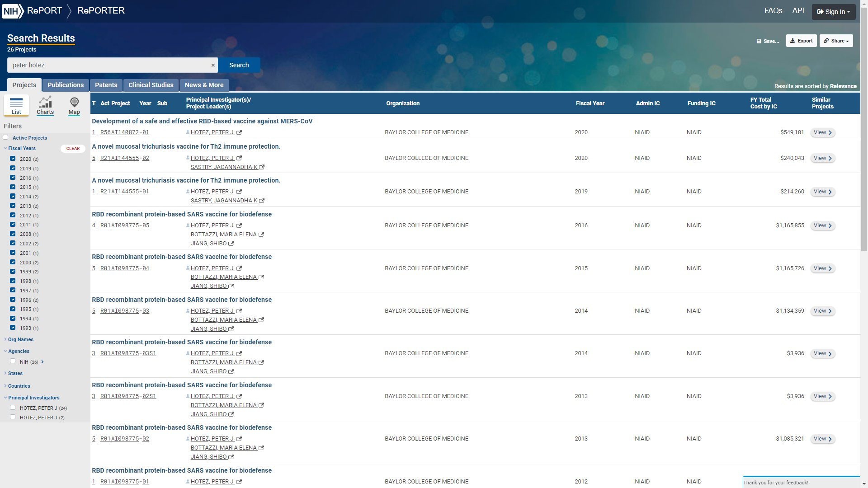The height and width of the screenshot is (488, 868).
Task: Check HOTEZ, PETER J (24) investigator filter
Action: click(x=13, y=408)
